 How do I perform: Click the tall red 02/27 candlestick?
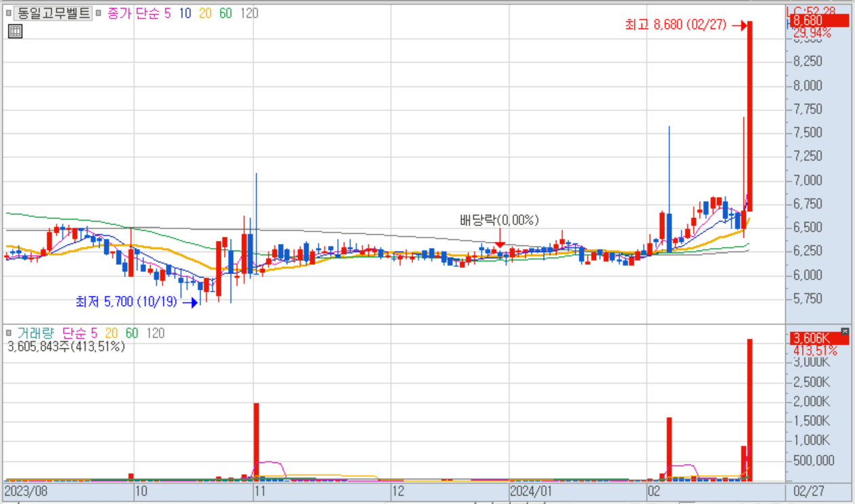pyautogui.click(x=750, y=116)
